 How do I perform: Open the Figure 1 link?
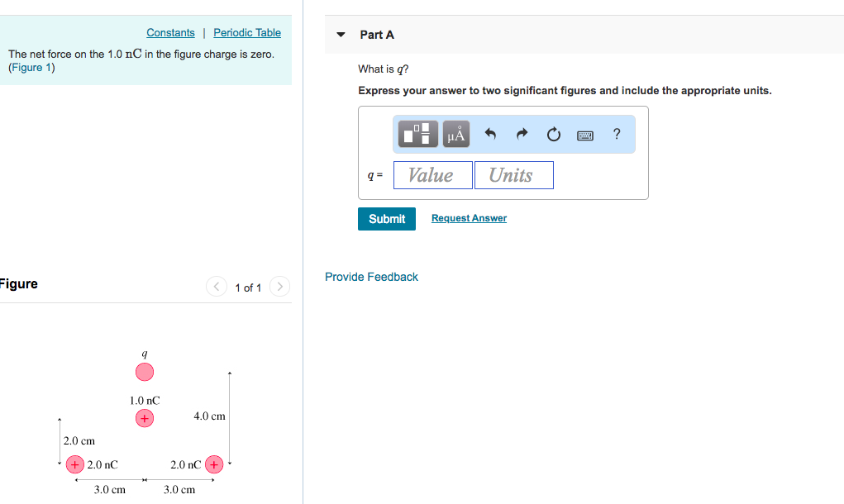(x=31, y=67)
